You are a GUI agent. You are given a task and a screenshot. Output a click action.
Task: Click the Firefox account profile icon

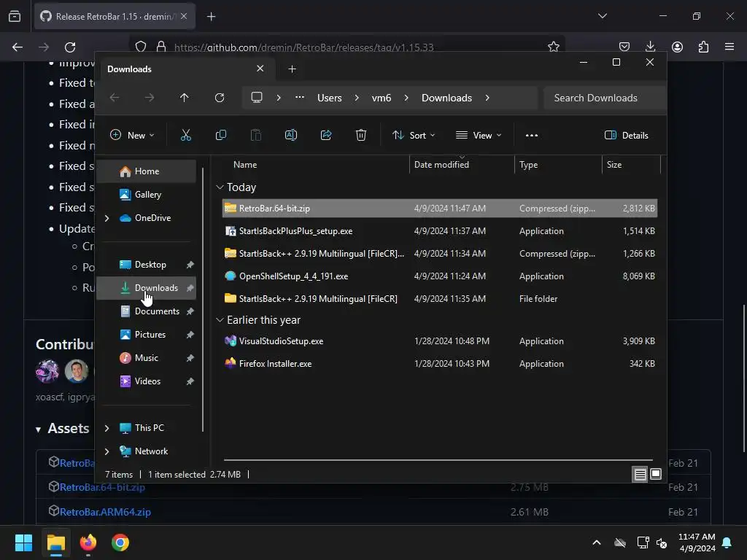677,47
